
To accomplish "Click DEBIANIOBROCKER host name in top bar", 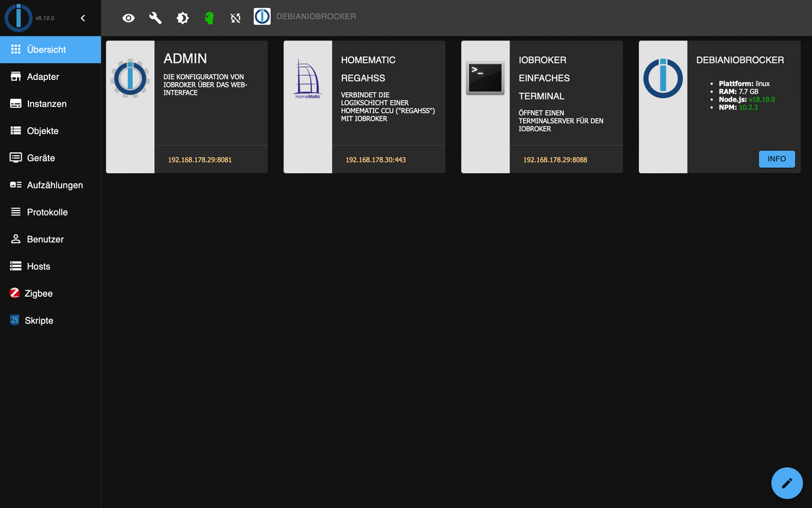I will [x=316, y=16].
